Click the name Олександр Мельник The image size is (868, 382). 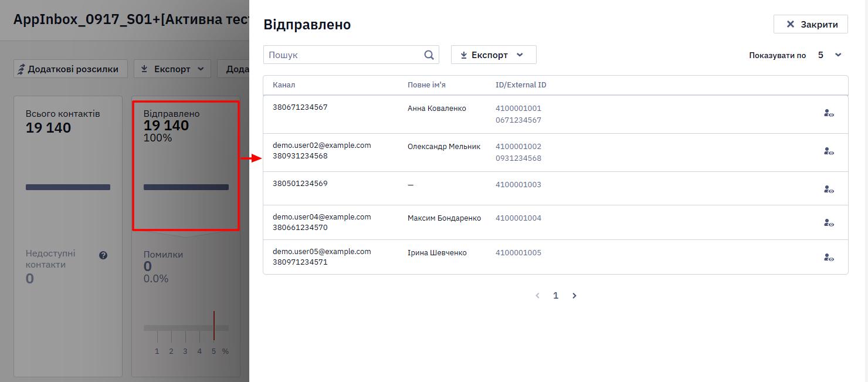(x=444, y=147)
